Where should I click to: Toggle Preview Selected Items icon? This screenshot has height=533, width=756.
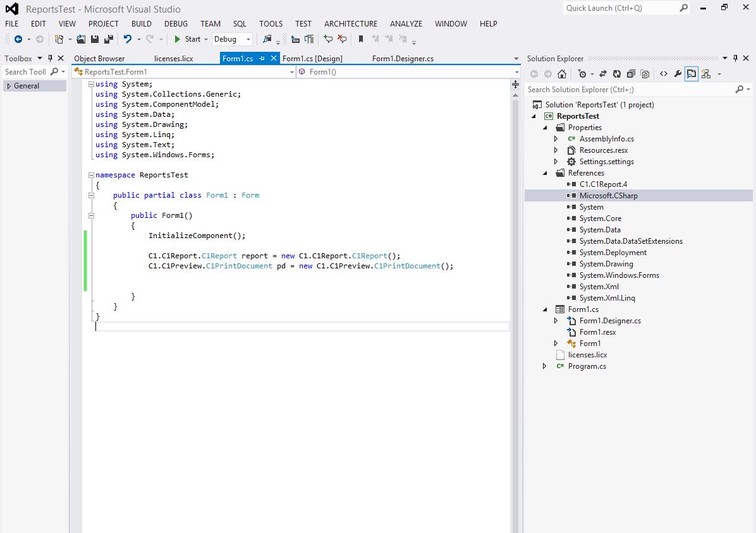692,74
